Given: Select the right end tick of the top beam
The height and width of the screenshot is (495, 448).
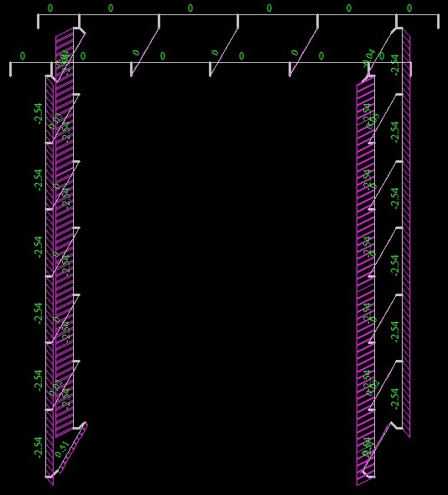Looking at the screenshot, I should pyautogui.click(x=438, y=22).
